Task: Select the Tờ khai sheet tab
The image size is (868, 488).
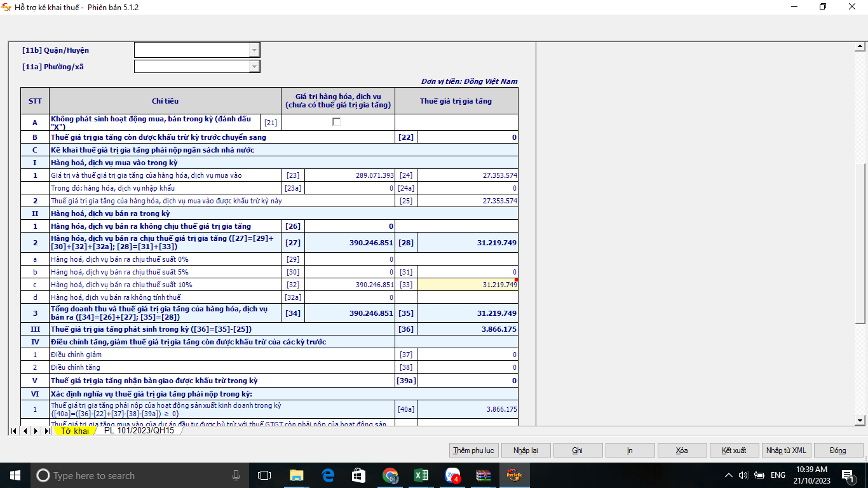Action: coord(74,431)
